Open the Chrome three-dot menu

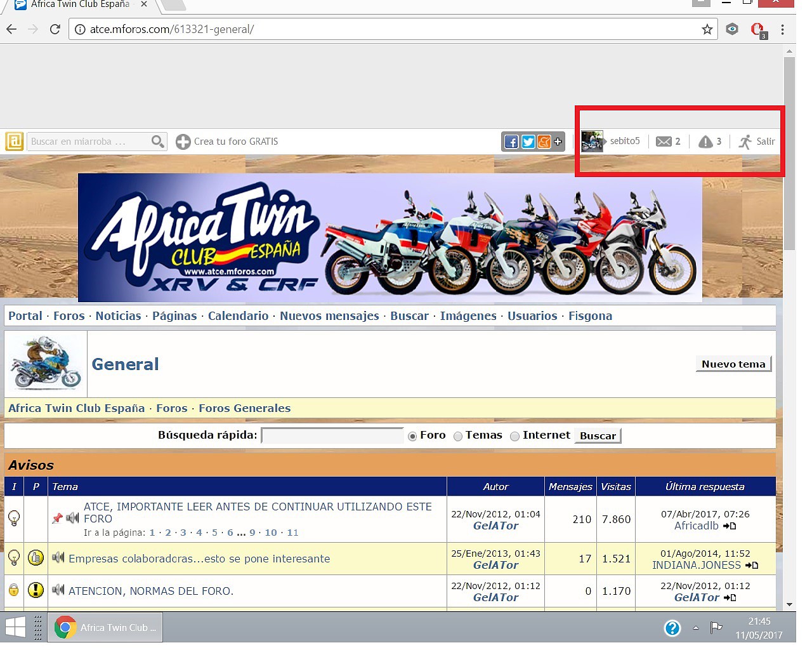click(782, 29)
